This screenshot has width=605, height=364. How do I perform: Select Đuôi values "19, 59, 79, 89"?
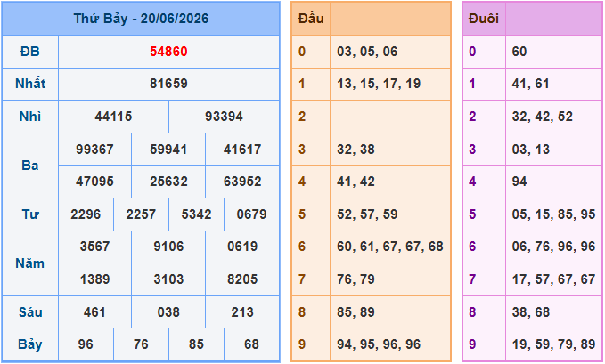tap(553, 344)
